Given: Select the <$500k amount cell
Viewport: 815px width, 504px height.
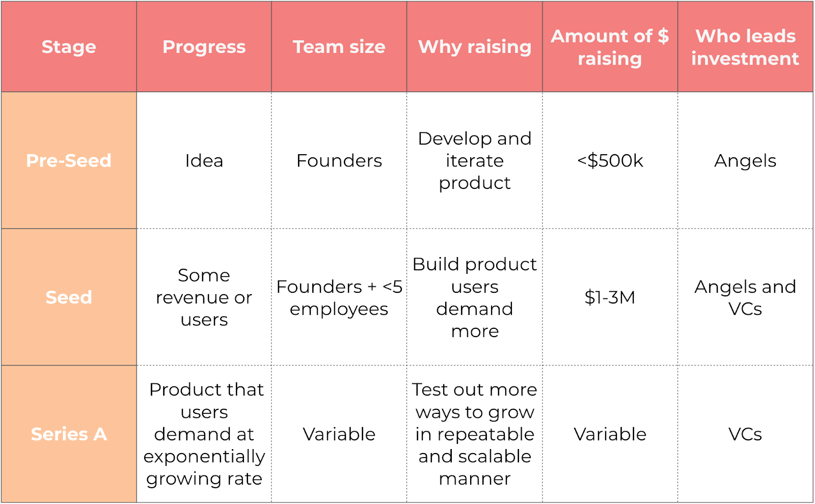Looking at the screenshot, I should click(610, 160).
